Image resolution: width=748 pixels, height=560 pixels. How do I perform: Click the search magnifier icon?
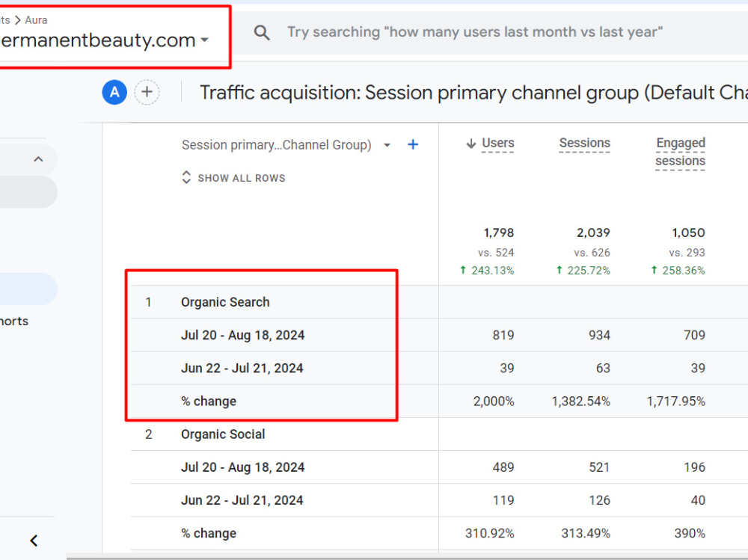pos(262,32)
